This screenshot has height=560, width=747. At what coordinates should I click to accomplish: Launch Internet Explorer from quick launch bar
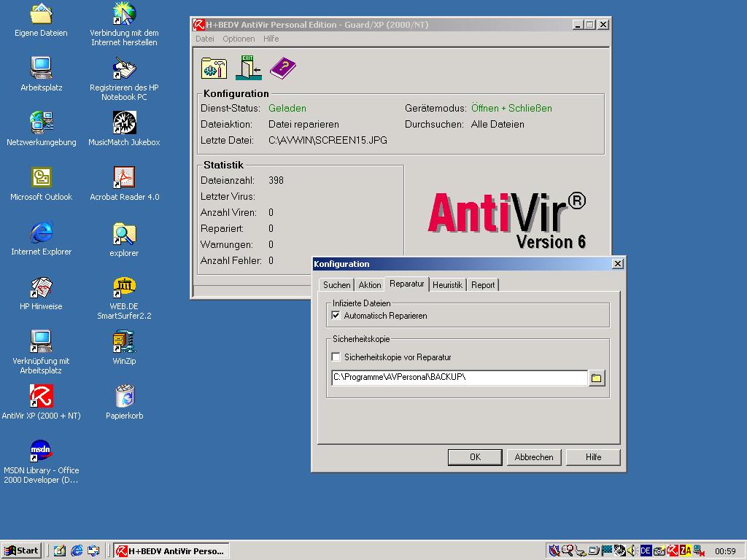[77, 551]
